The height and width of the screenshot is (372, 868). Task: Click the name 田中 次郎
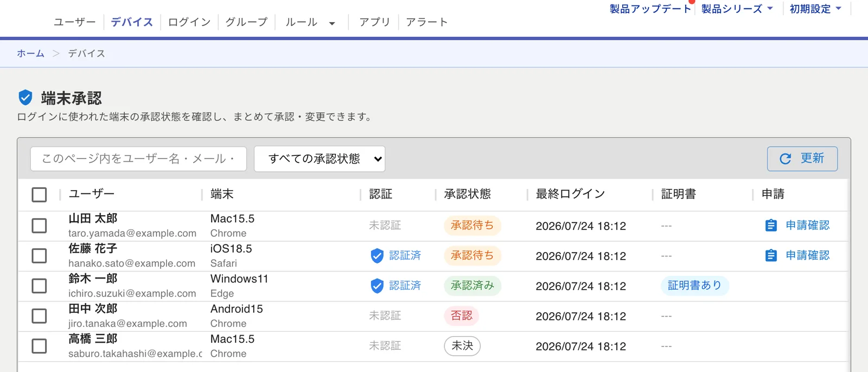tap(93, 308)
